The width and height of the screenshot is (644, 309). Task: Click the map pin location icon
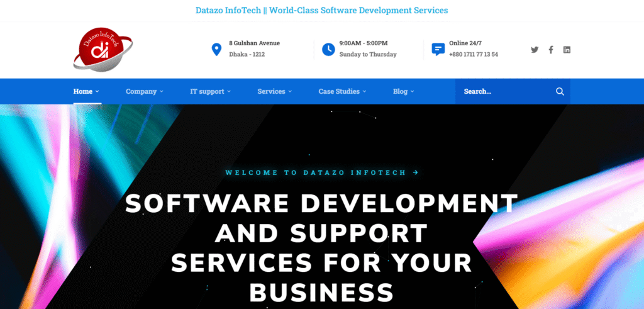pos(216,49)
